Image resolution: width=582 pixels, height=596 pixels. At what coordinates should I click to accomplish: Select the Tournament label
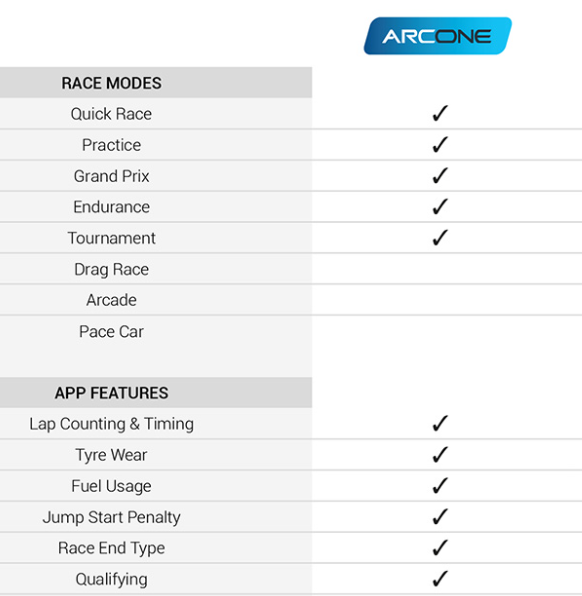111,238
